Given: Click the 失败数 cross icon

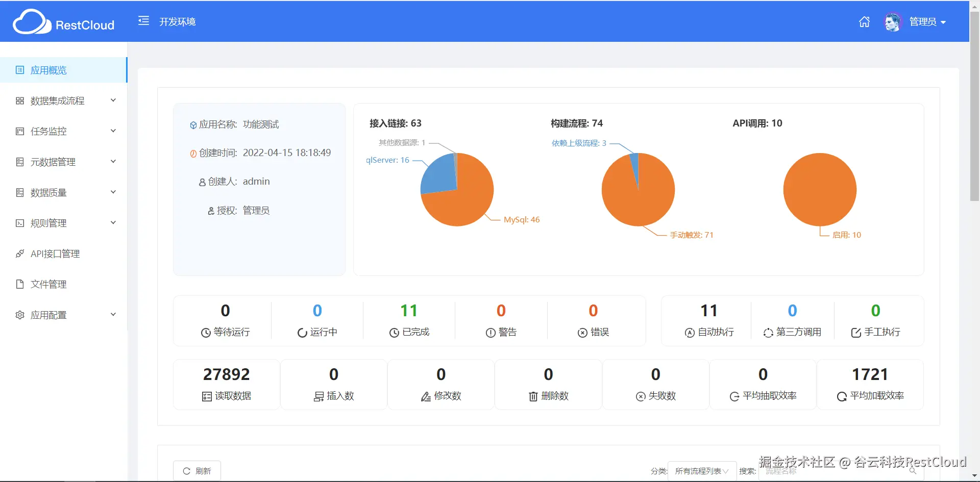Looking at the screenshot, I should coord(641,396).
